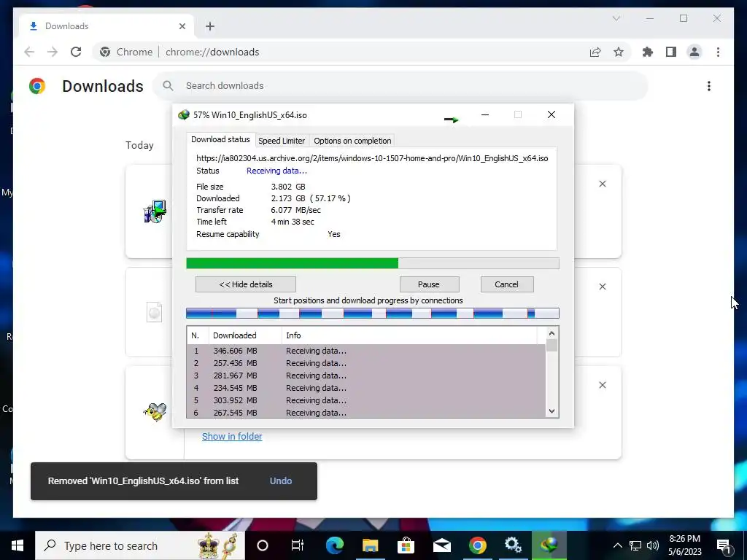Open File Explorer from the taskbar
The width and height of the screenshot is (747, 560).
click(370, 545)
